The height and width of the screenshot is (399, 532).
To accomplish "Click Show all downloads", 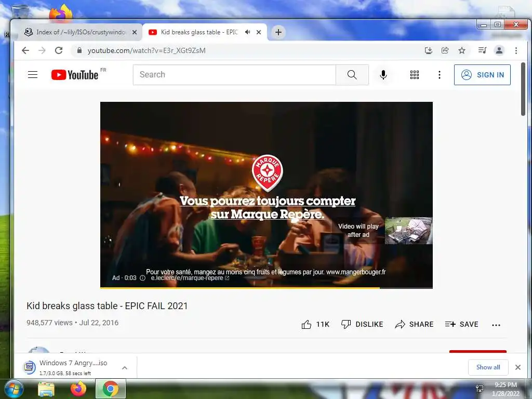I will (488, 367).
